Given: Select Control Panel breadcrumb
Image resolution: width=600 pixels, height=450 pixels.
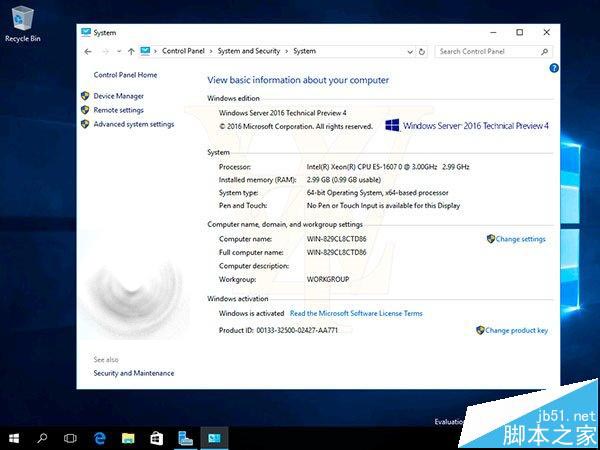Looking at the screenshot, I should (183, 51).
